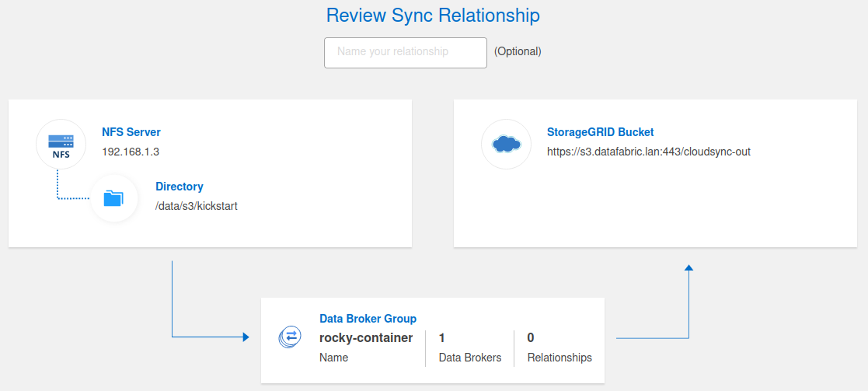868x391 pixels.
Task: Click the Relationships count 0
Action: click(530, 338)
